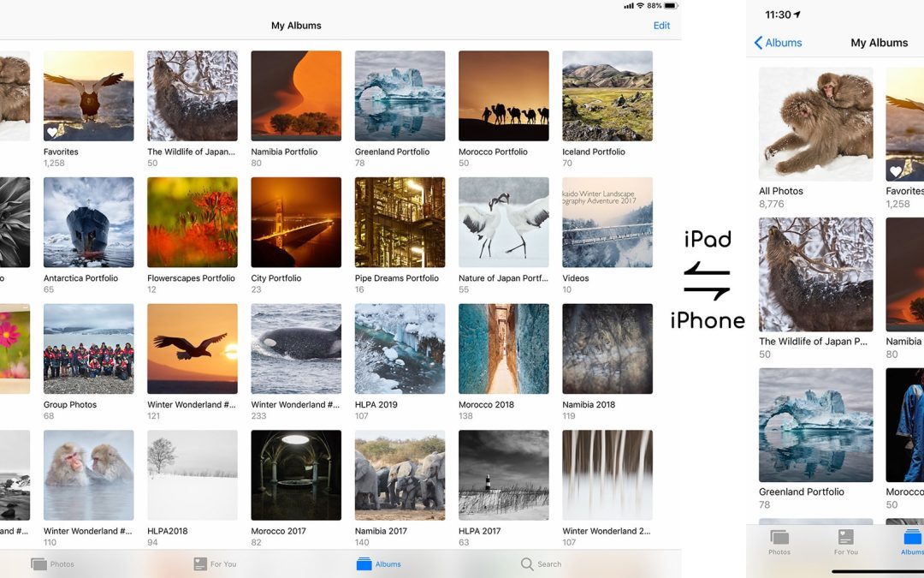Tap the iPhone Photos tab icon

coord(779,538)
